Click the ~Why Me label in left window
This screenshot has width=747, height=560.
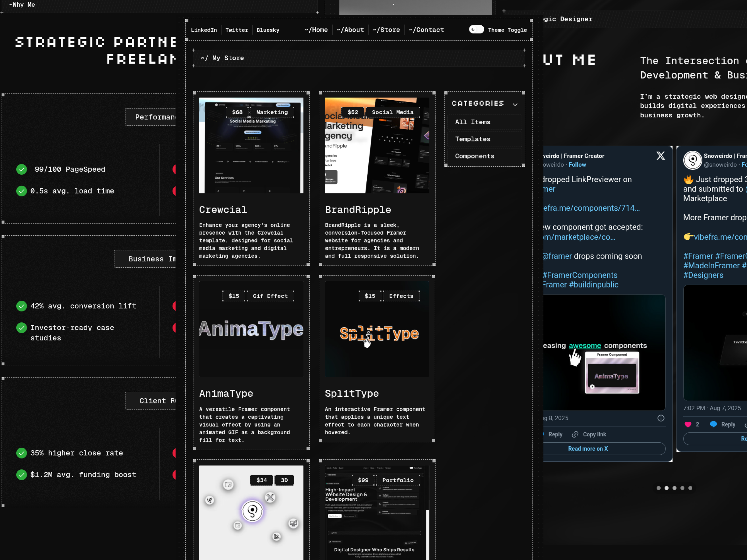click(22, 5)
